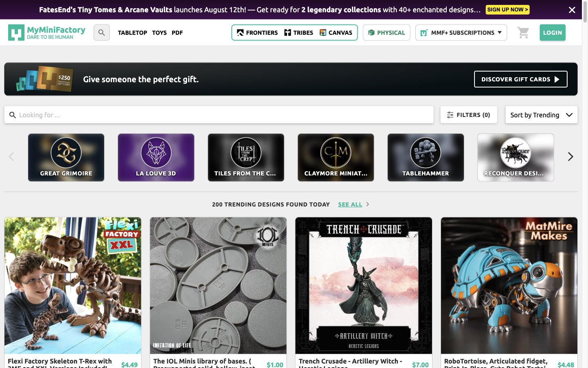Click the $4.48 RoboTortoise price
The height and width of the screenshot is (368, 588).
(x=566, y=364)
